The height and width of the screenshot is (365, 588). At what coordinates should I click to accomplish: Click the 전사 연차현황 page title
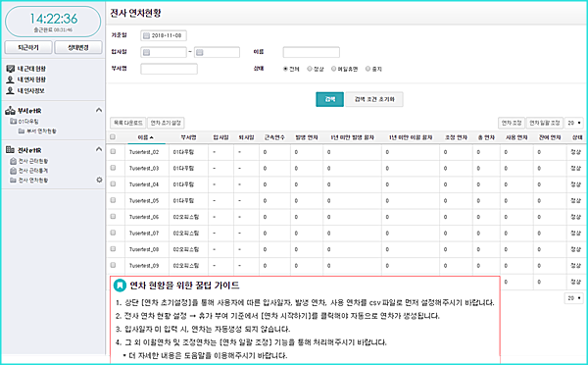coord(135,13)
